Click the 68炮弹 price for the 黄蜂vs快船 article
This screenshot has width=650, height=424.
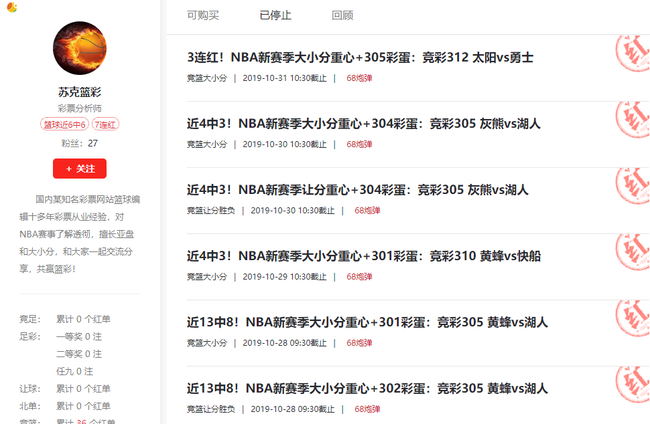359,277
